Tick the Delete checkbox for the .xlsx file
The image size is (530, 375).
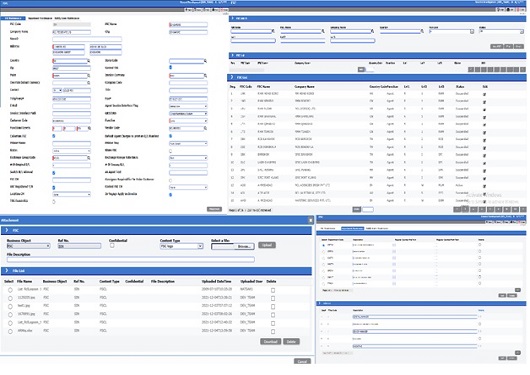(x=273, y=332)
